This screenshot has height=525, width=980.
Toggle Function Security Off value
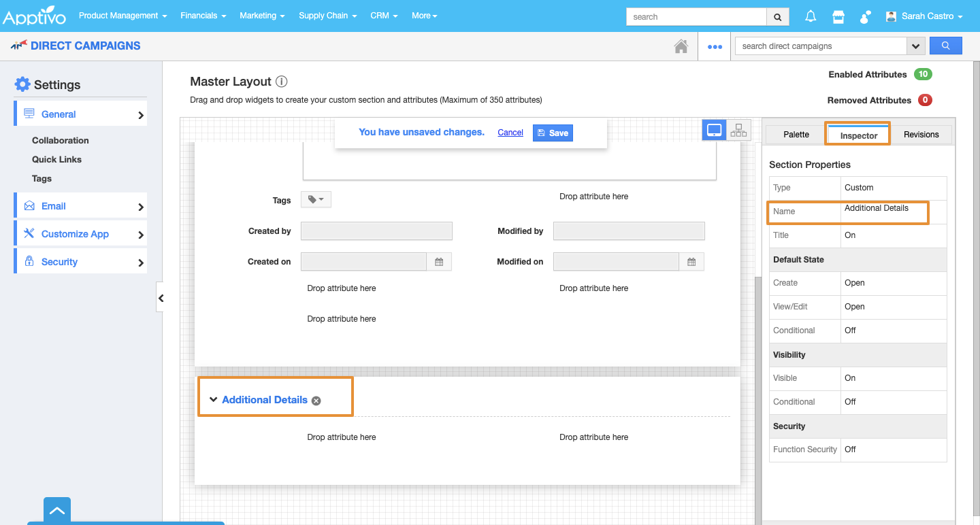tap(850, 450)
